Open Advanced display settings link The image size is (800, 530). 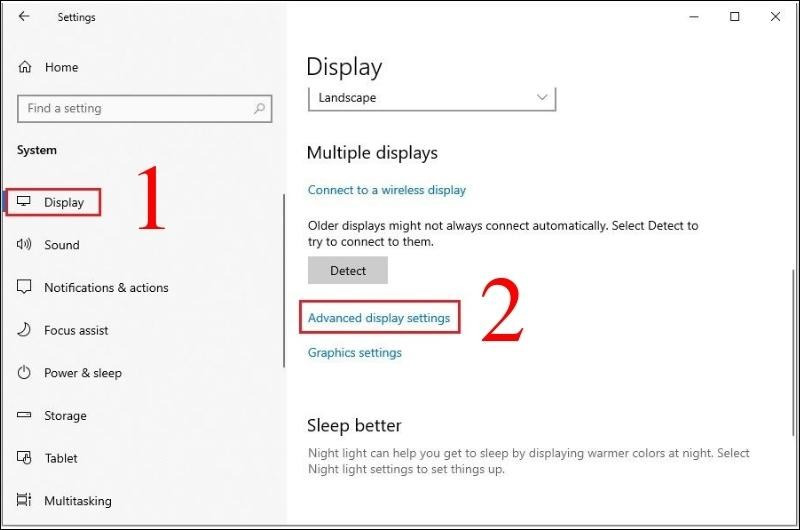tap(379, 318)
